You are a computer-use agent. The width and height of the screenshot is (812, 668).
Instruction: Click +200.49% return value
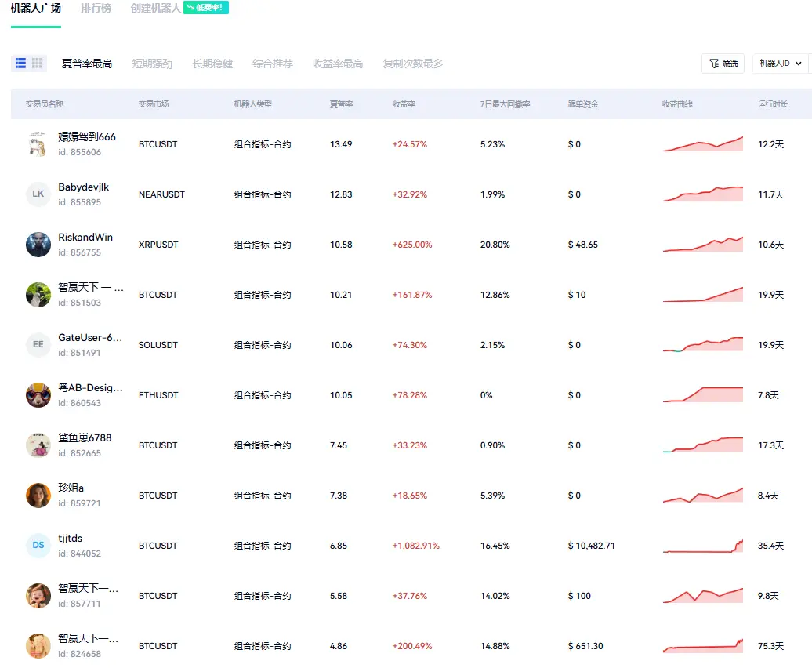tap(412, 646)
